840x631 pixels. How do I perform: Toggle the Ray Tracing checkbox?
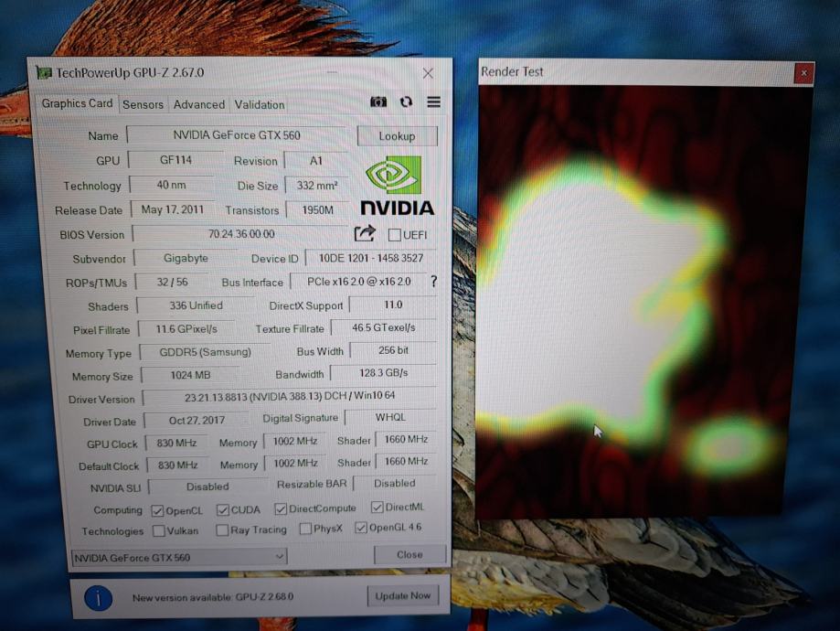[x=222, y=530]
